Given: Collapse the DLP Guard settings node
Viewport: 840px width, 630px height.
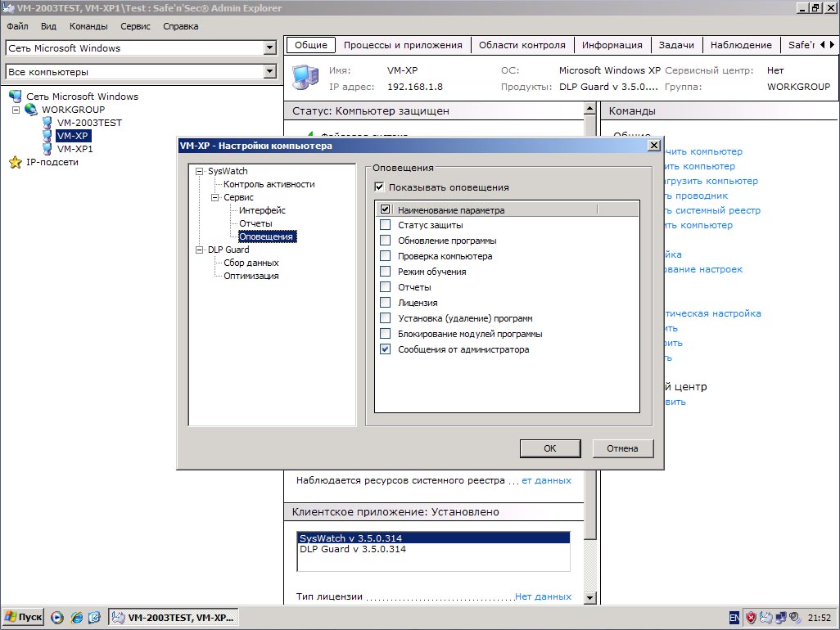Looking at the screenshot, I should coord(199,250).
